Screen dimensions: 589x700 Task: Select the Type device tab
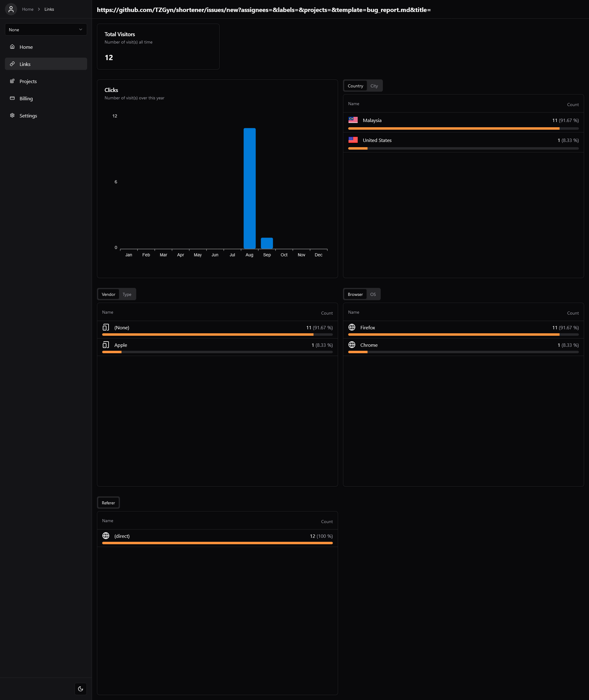tap(127, 294)
